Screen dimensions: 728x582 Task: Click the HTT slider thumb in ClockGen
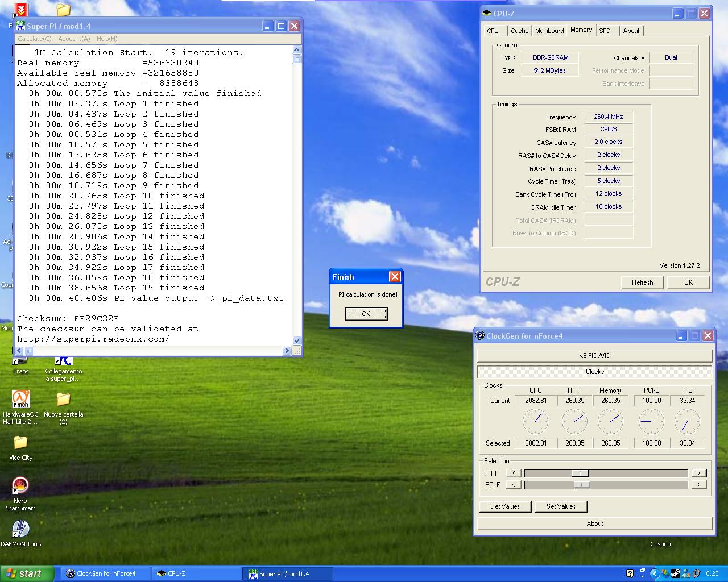(580, 473)
